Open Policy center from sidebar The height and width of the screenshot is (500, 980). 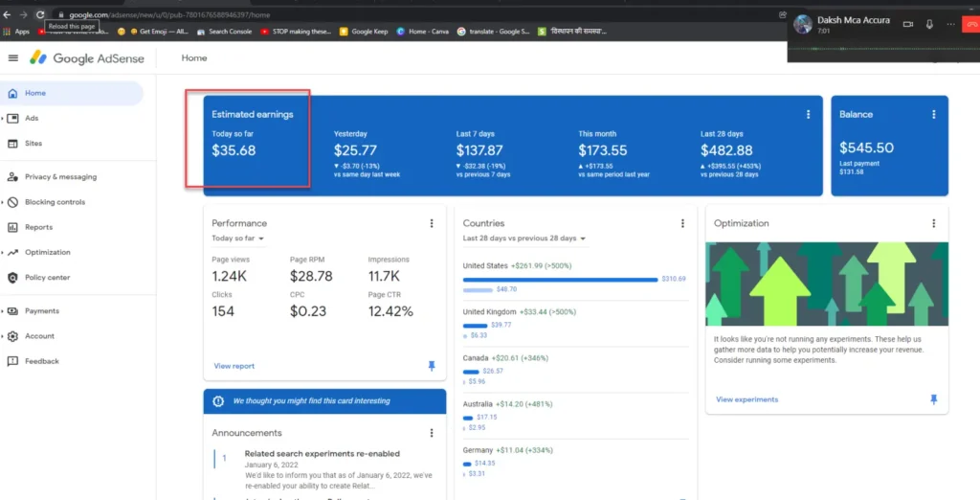coord(47,278)
